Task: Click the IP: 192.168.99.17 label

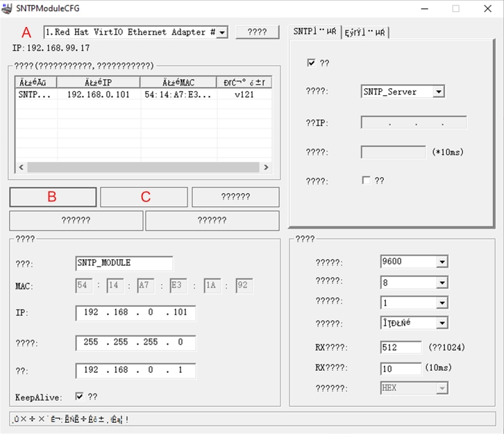Action: (x=51, y=48)
